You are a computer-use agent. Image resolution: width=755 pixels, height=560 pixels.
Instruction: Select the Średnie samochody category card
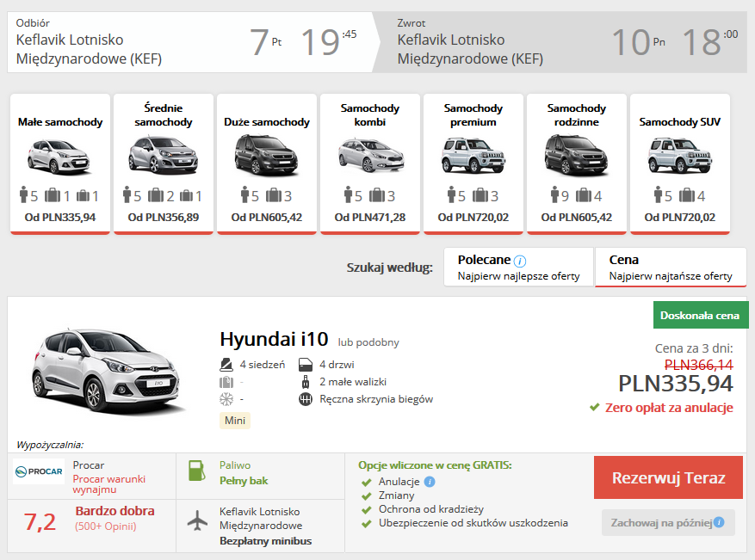[x=164, y=164]
